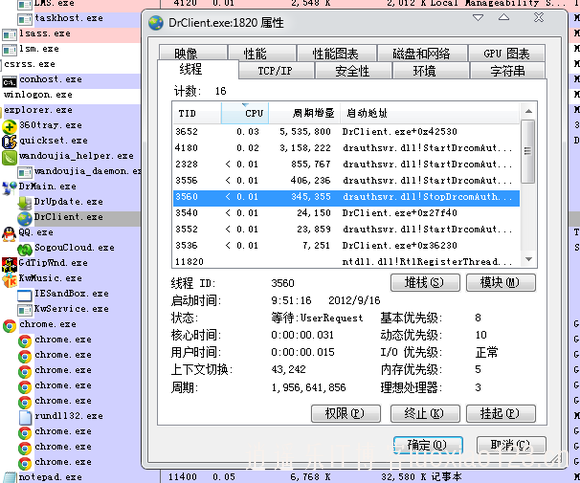
Task: Open the 性能图表 tab
Action: point(337,53)
